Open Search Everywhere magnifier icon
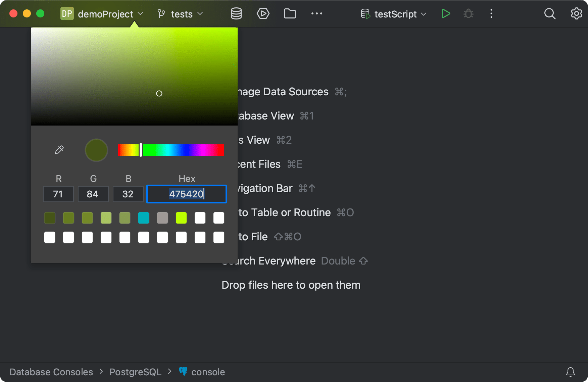This screenshot has width=588, height=382. click(x=550, y=14)
